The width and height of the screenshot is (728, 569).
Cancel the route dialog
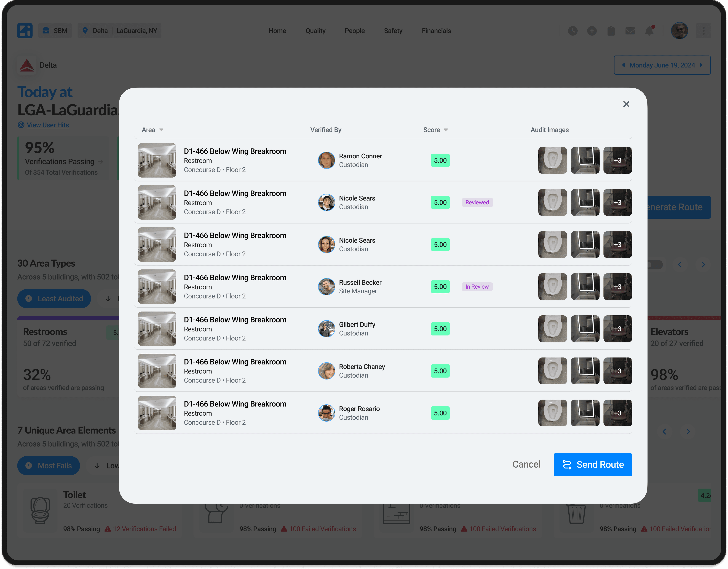(526, 464)
